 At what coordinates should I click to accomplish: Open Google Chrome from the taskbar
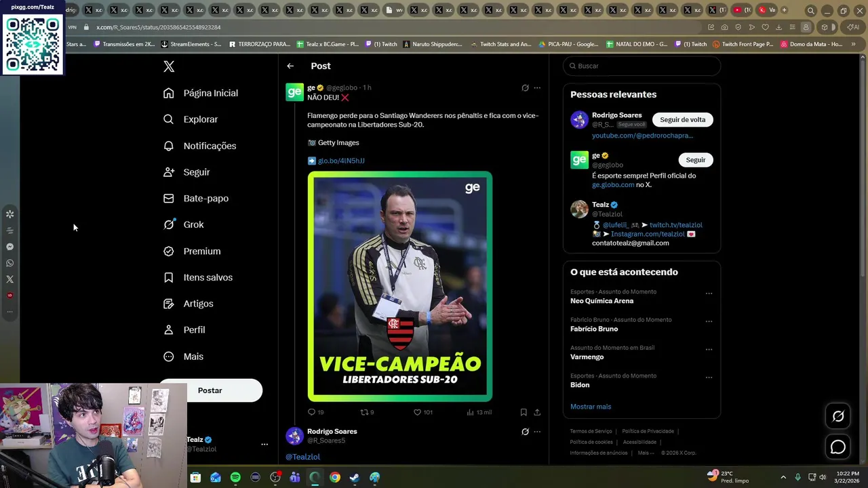pos(335,477)
